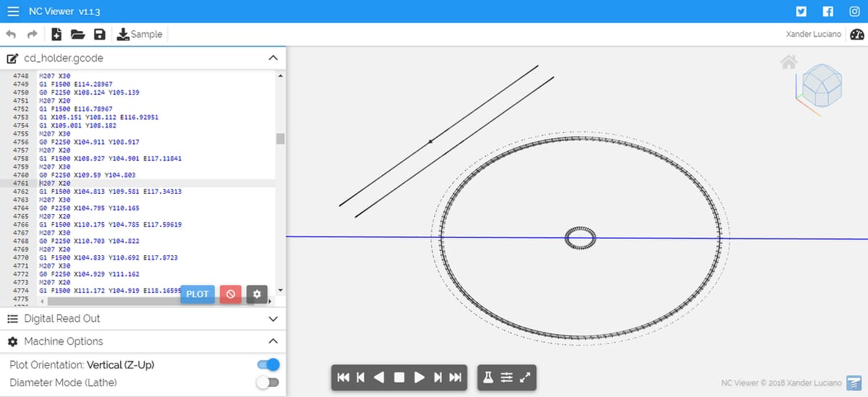Collapse the cd_holder.gcode editor panel
Image resolution: width=868 pixels, height=397 pixels.
click(x=273, y=58)
